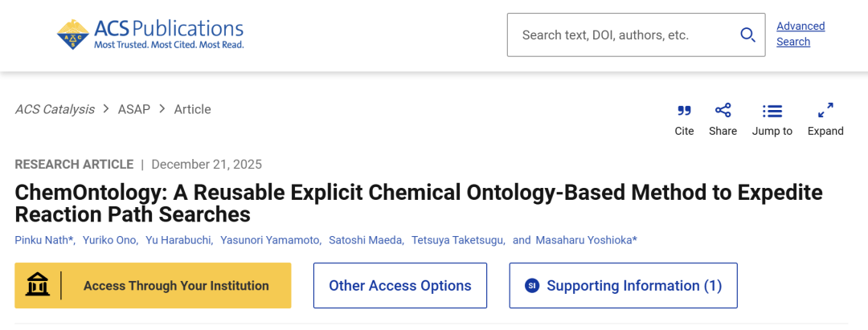This screenshot has width=868, height=330.
Task: View author Pinku Nath
Action: [43, 240]
